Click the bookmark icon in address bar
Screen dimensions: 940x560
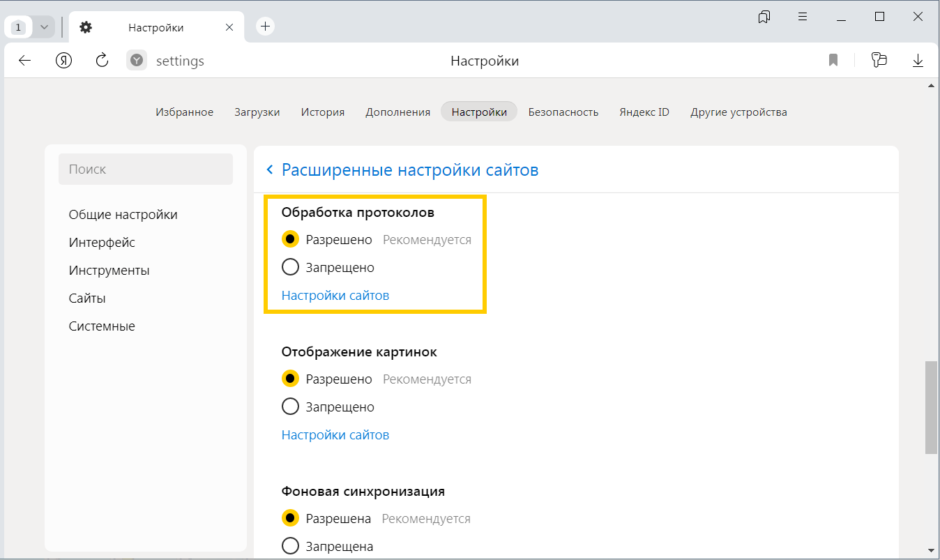coord(833,61)
